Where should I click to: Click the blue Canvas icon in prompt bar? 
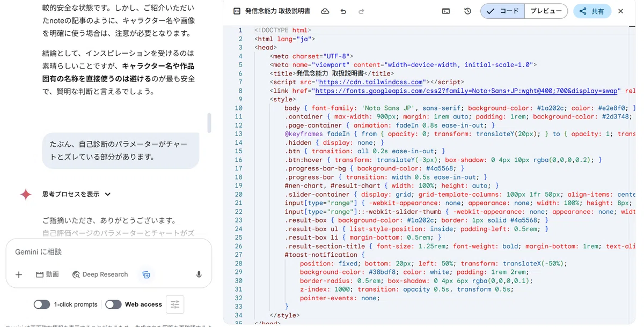tap(146, 274)
